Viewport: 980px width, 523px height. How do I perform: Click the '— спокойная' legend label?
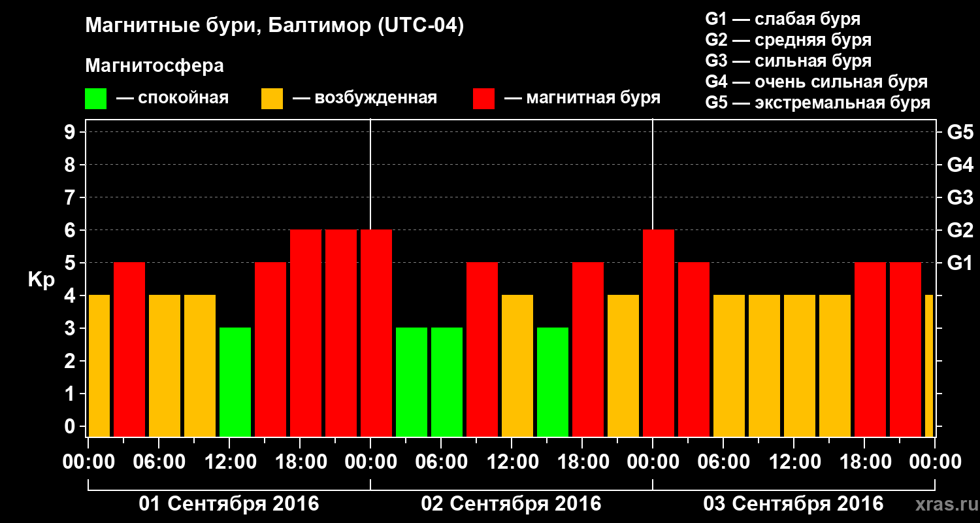point(172,98)
